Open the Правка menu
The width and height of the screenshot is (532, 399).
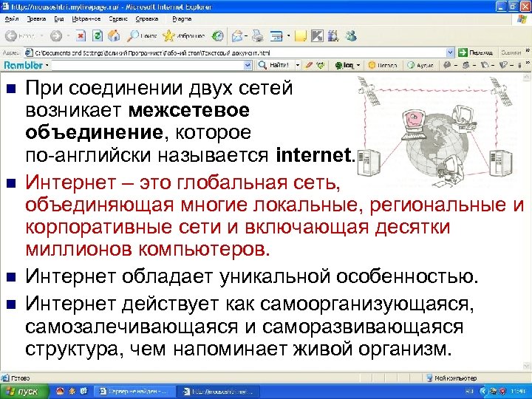pyautogui.click(x=36, y=18)
